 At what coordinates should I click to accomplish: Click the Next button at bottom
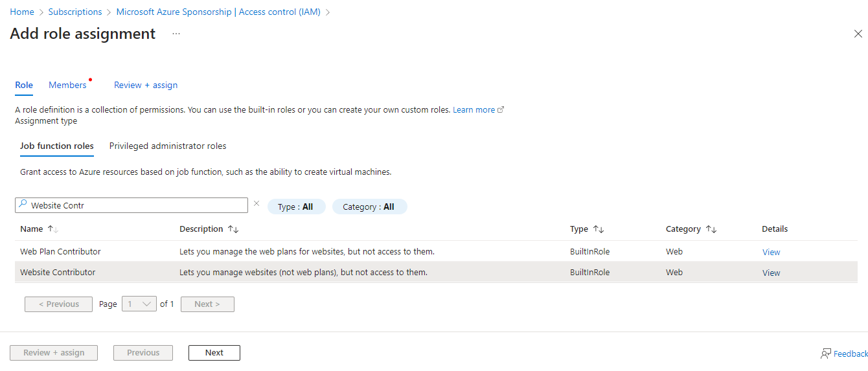214,353
